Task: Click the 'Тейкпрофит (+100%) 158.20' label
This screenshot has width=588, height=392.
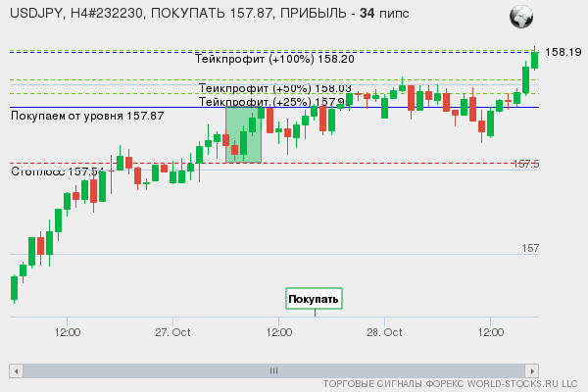Action: (x=274, y=59)
